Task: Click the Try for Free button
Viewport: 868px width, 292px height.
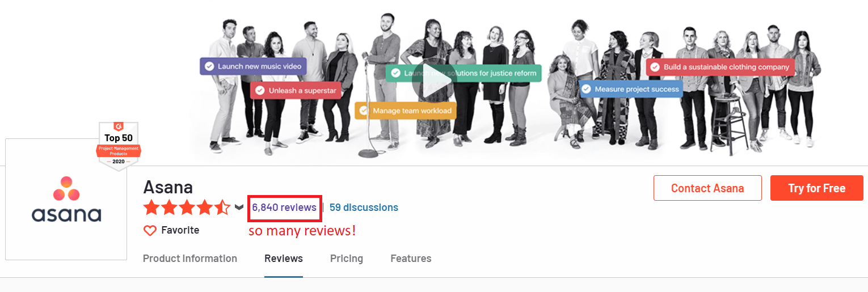Action: point(816,188)
